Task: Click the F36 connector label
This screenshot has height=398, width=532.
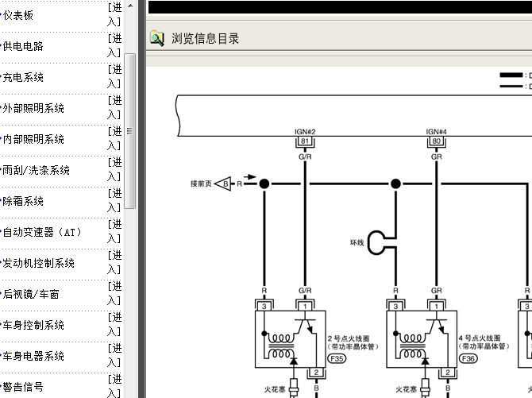Action: click(468, 358)
